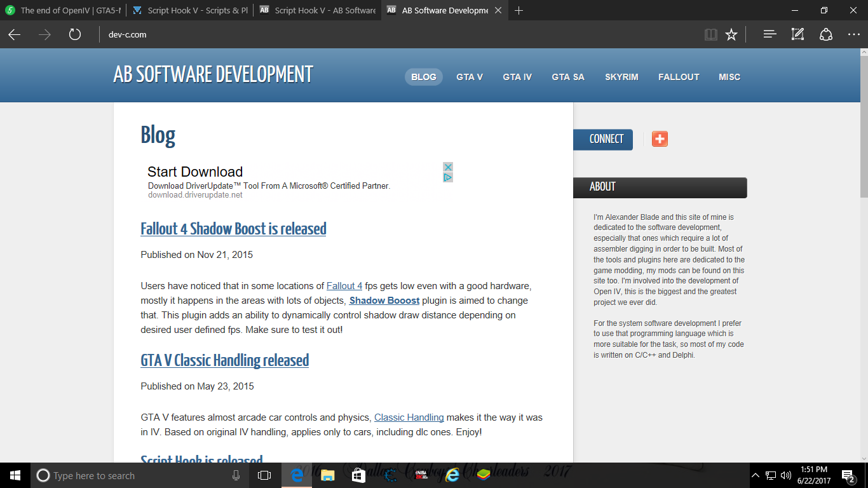Open 'GTA V Classic Handling released' post
868x488 pixels.
tap(224, 360)
